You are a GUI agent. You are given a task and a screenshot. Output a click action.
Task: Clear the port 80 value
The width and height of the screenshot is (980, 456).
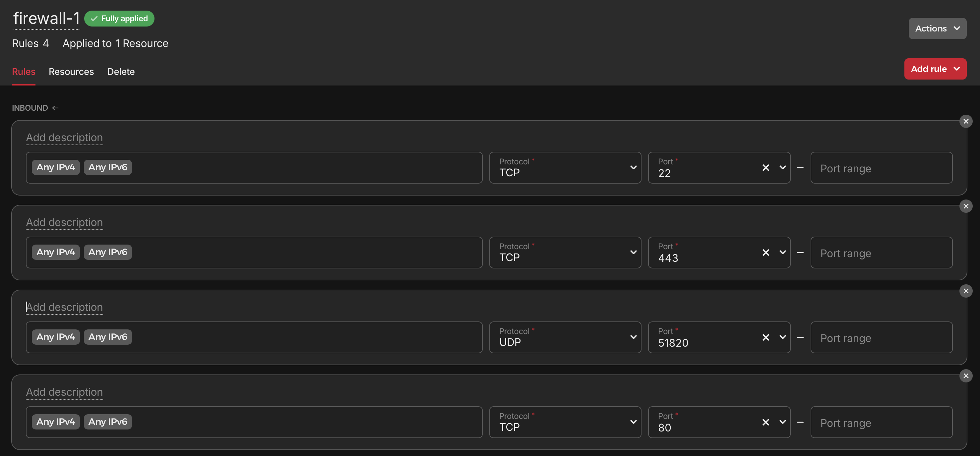point(766,422)
